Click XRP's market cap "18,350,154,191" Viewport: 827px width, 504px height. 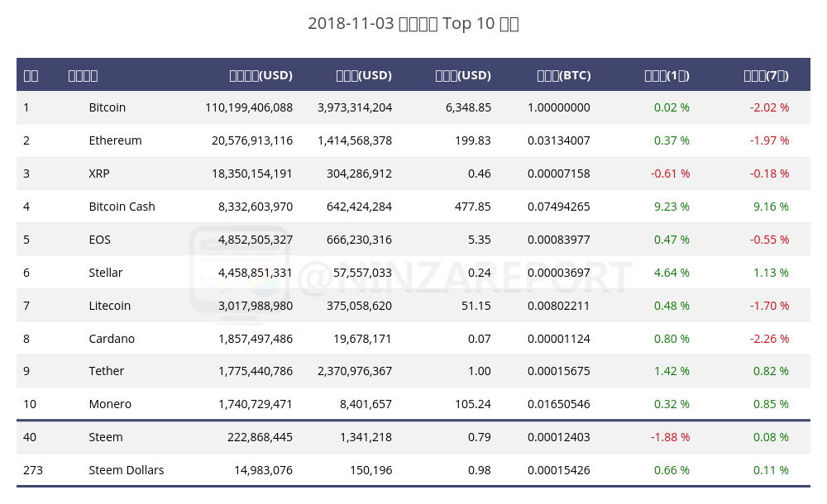click(252, 174)
